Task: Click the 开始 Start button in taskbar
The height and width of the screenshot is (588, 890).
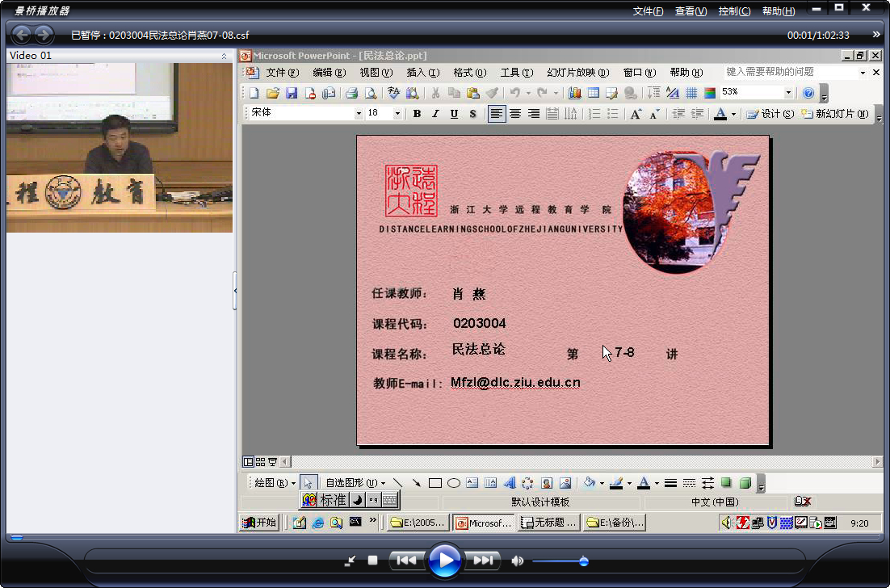Action: (258, 522)
